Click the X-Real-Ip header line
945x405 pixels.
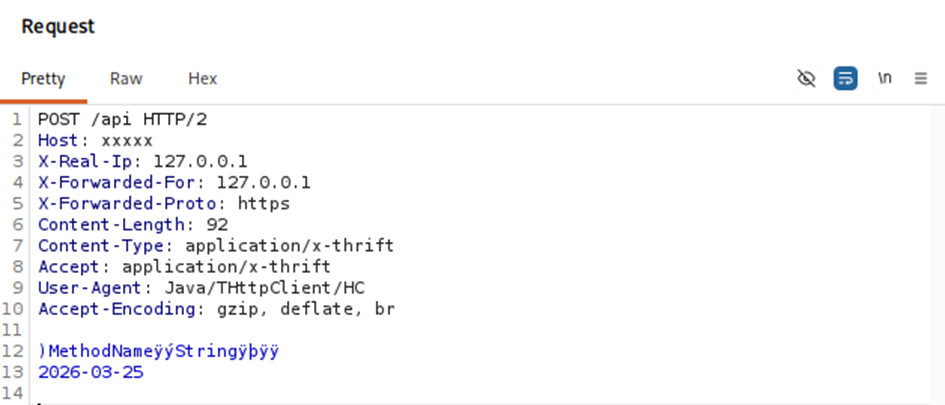142,161
